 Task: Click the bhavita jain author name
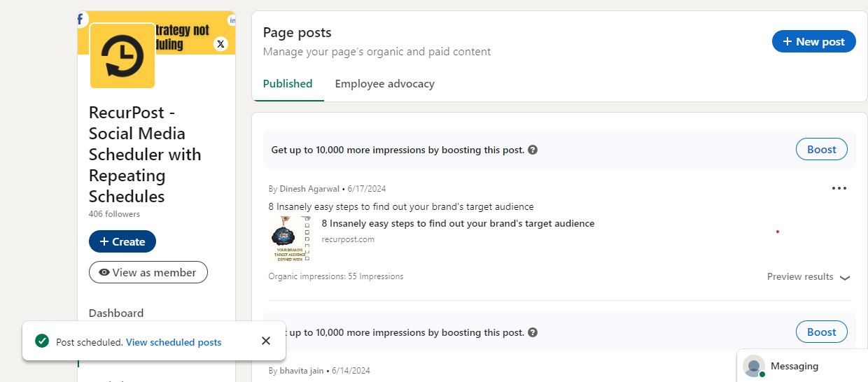tap(303, 371)
